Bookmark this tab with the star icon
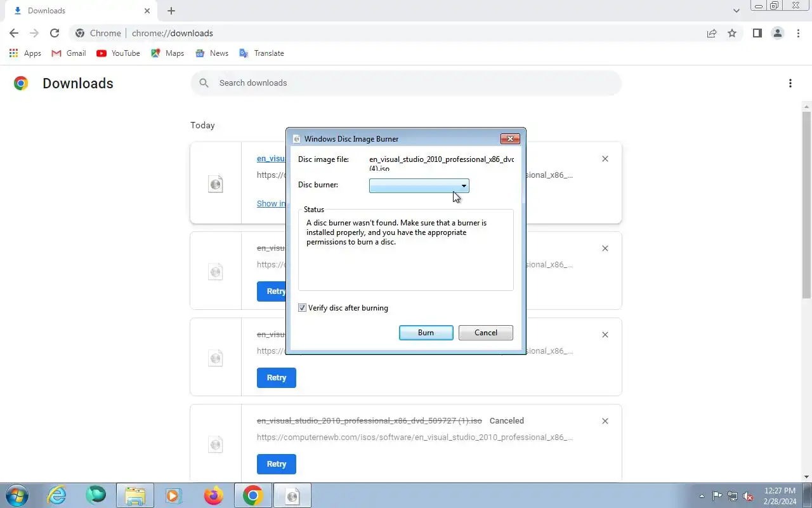This screenshot has width=812, height=508. 732,33
